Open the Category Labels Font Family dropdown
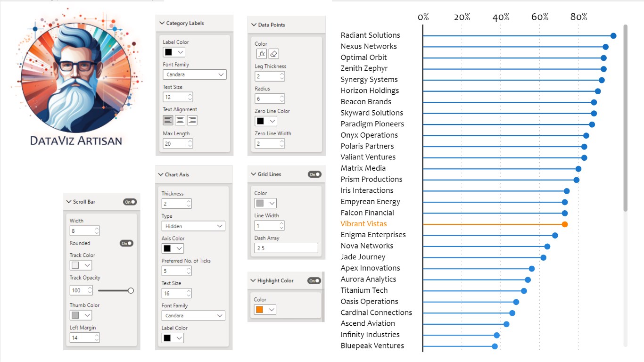 [x=195, y=74]
